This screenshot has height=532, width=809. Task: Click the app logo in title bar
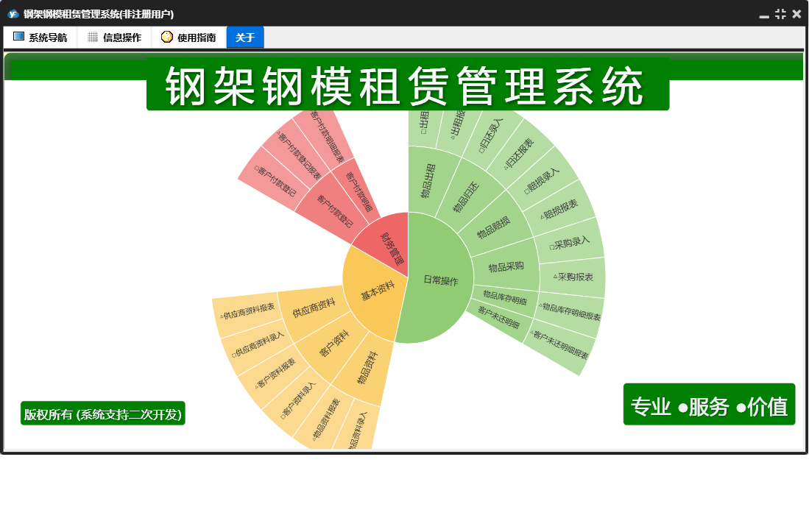point(13,14)
